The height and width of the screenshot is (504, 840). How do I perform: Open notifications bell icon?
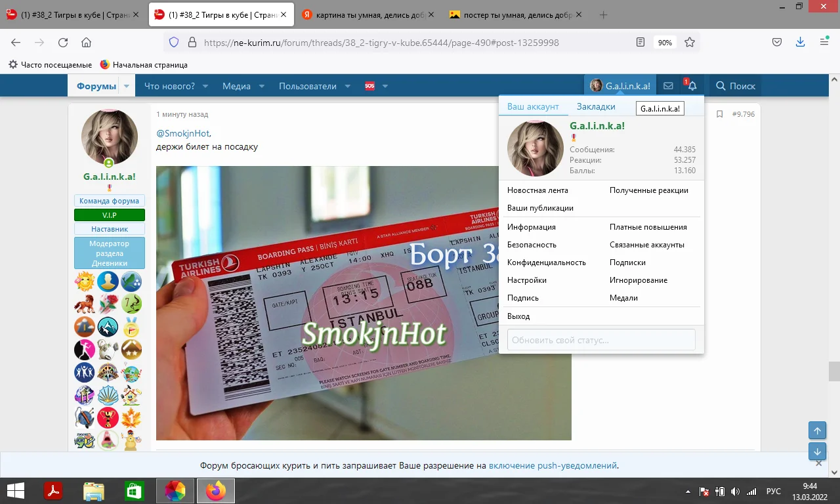[x=692, y=86]
